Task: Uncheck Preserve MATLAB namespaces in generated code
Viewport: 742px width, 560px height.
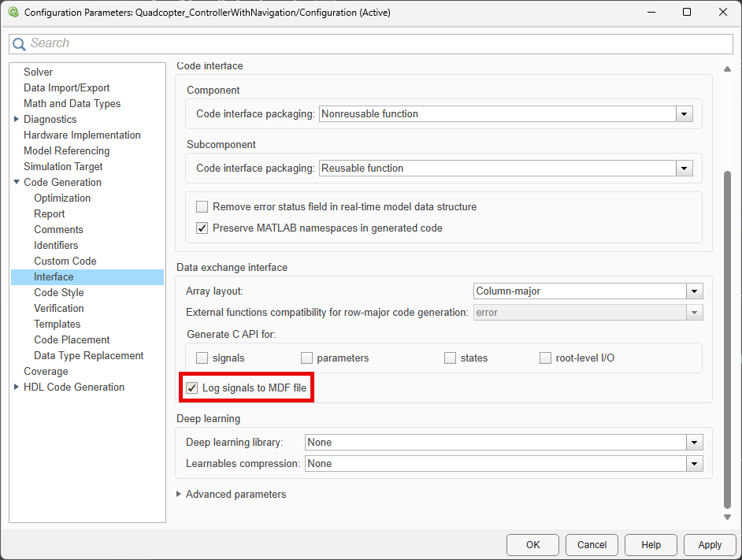Action: (202, 228)
